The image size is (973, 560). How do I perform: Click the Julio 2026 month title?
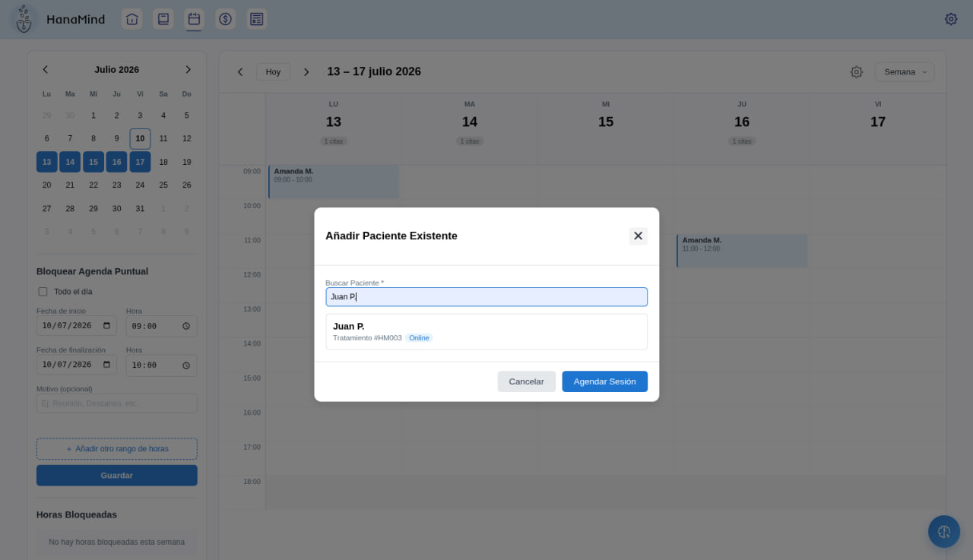point(117,69)
